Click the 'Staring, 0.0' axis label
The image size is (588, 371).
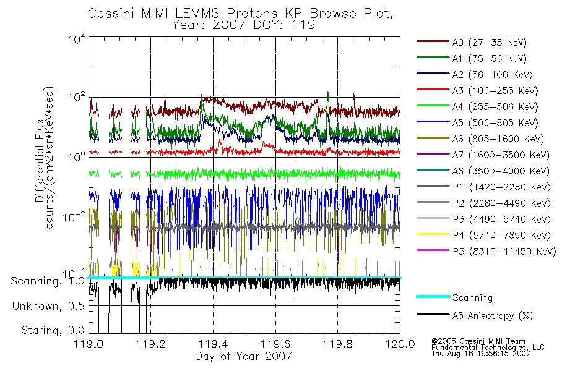coord(53,330)
